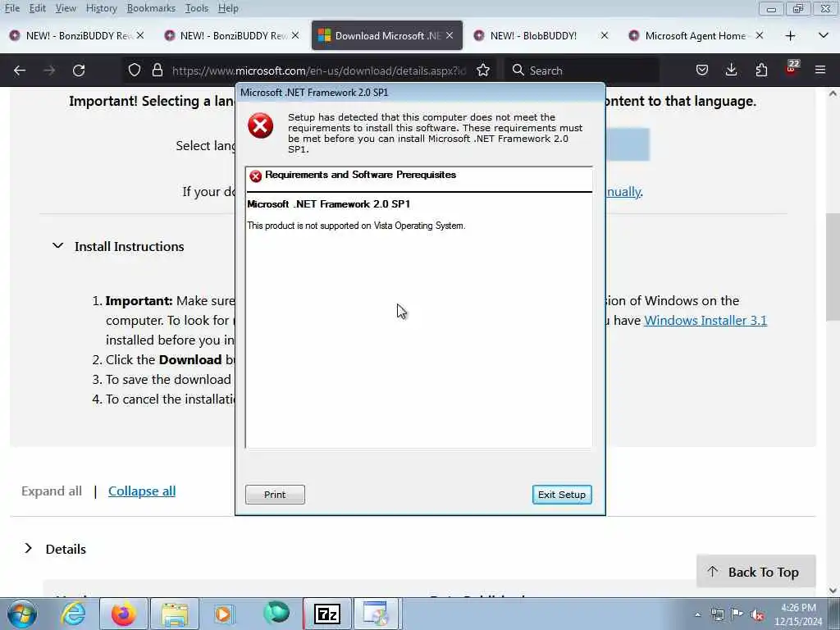This screenshot has height=630, width=840.
Task: Open the History menu
Action: point(101,8)
